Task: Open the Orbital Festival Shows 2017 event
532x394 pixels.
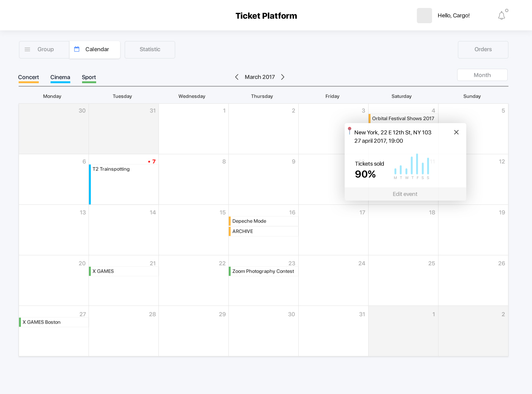Action: tap(403, 119)
